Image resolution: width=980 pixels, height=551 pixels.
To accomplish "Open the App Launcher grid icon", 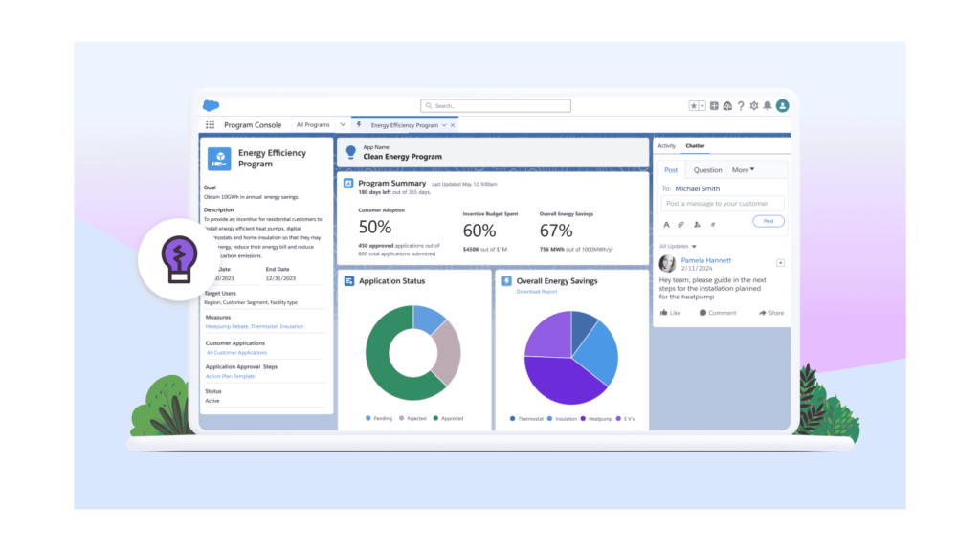I will tap(210, 124).
